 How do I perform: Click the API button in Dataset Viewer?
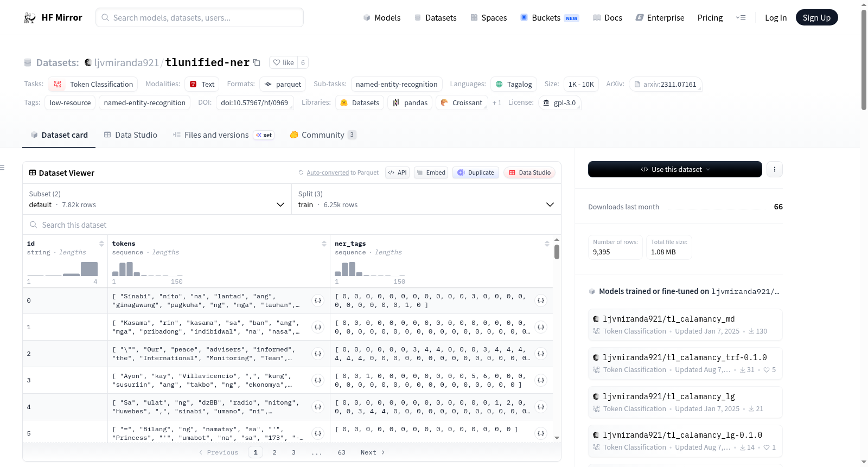(398, 172)
